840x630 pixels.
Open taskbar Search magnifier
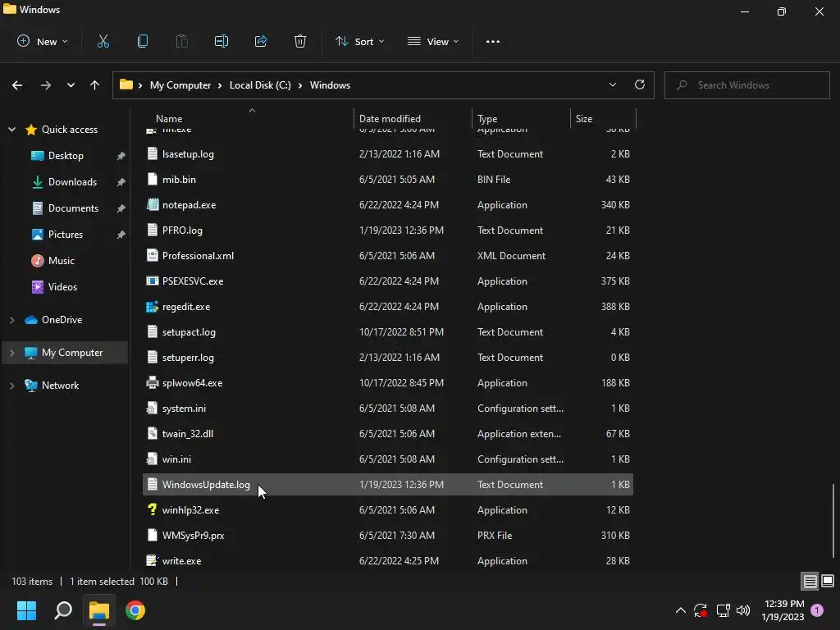pyautogui.click(x=62, y=610)
